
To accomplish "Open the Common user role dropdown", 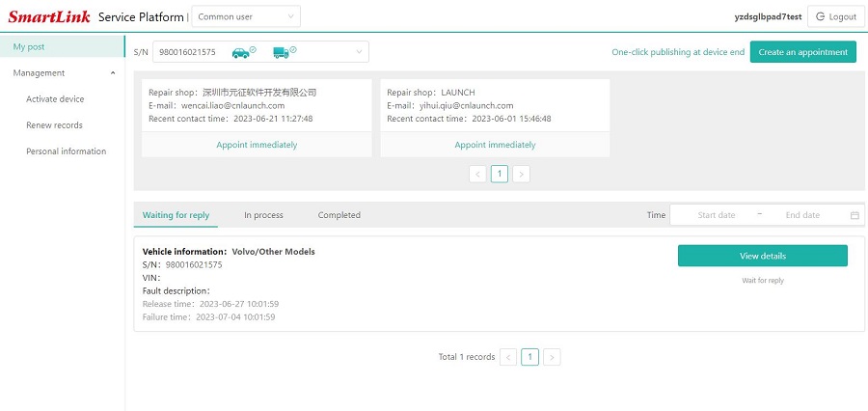I will click(246, 16).
